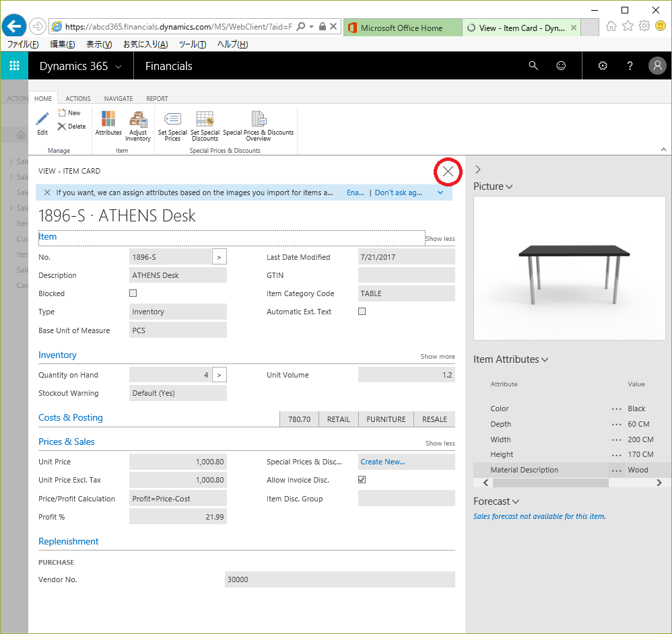Collapse the ribbon with the up chevron
The width and height of the screenshot is (672, 634).
(x=663, y=149)
